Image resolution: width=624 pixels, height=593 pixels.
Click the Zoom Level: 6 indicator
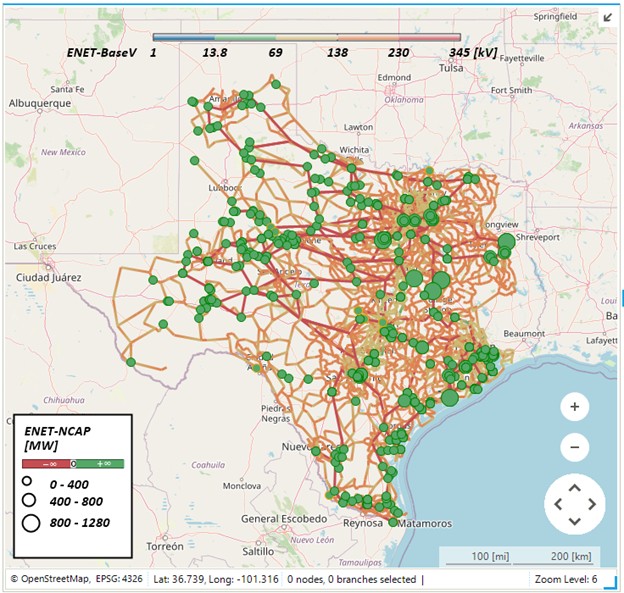pyautogui.click(x=566, y=579)
